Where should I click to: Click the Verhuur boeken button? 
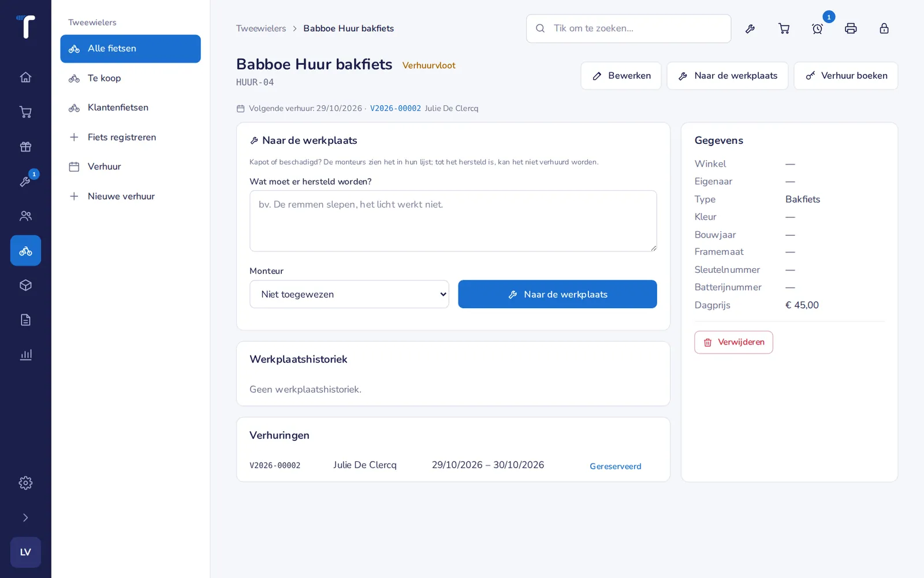click(846, 76)
